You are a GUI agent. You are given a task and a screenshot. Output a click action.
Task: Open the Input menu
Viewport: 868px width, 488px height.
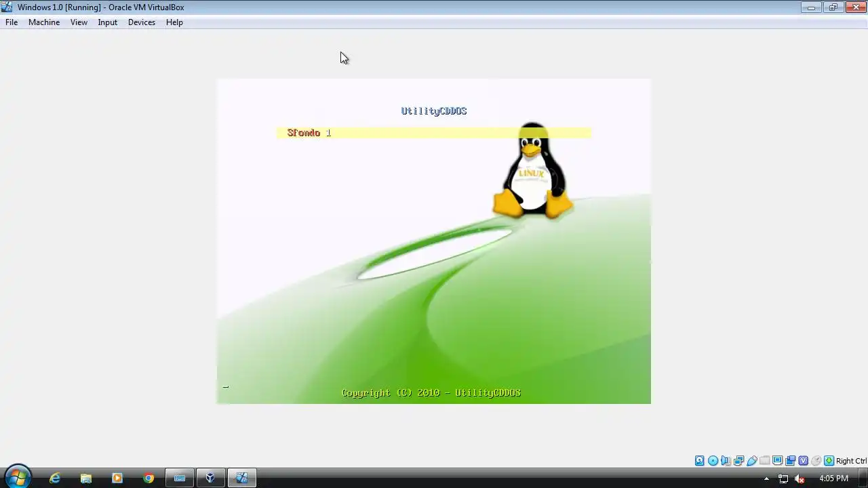(x=107, y=22)
